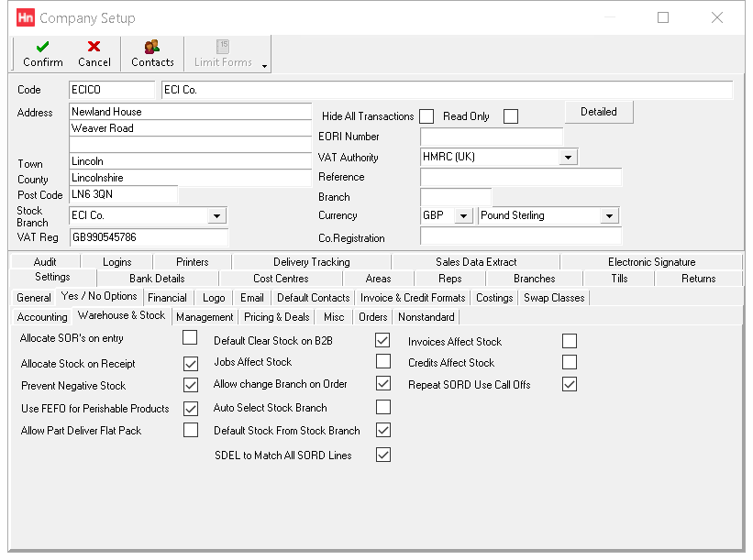Open the Default Contacts sub-tab

(x=314, y=298)
